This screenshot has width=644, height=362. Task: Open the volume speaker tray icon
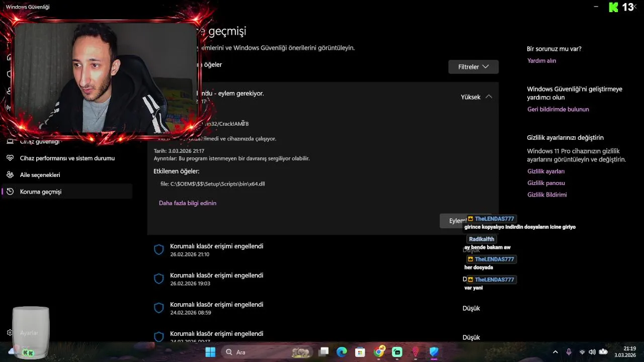pos(592,352)
